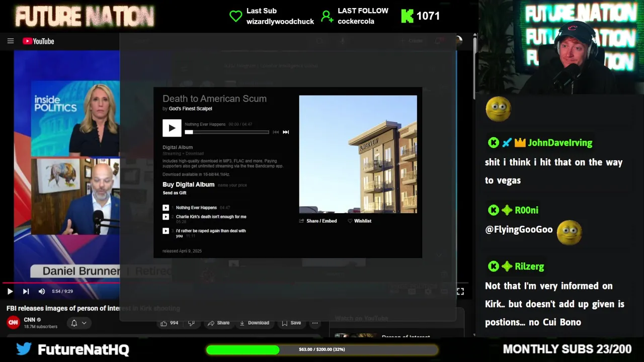Click the donation goal progress bar
The image size is (644, 362).
tap(322, 349)
